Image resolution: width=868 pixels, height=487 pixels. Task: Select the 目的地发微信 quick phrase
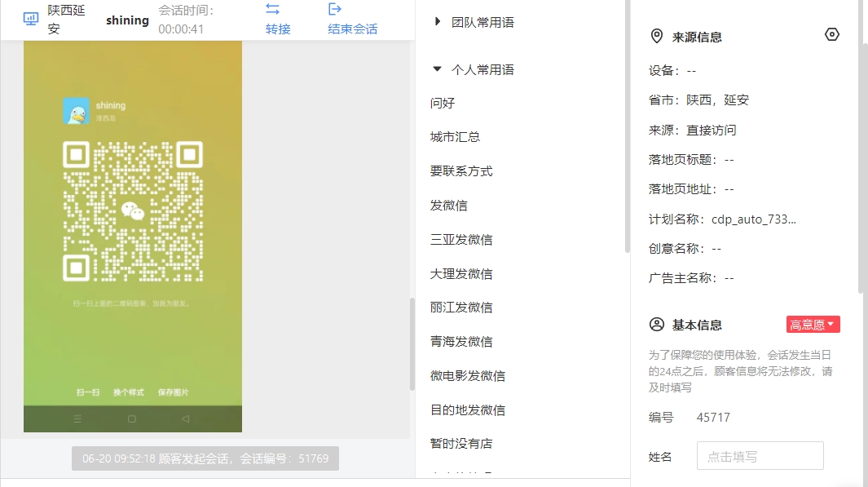pos(468,410)
